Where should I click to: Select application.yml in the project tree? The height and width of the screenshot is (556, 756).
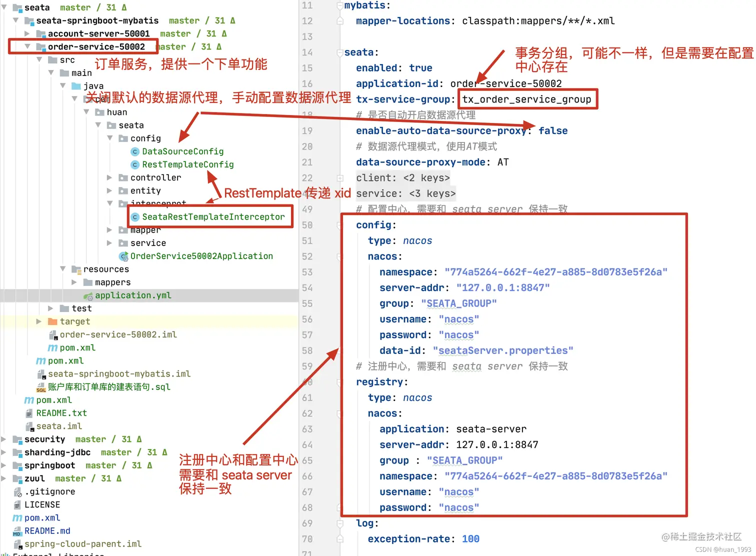coord(133,295)
